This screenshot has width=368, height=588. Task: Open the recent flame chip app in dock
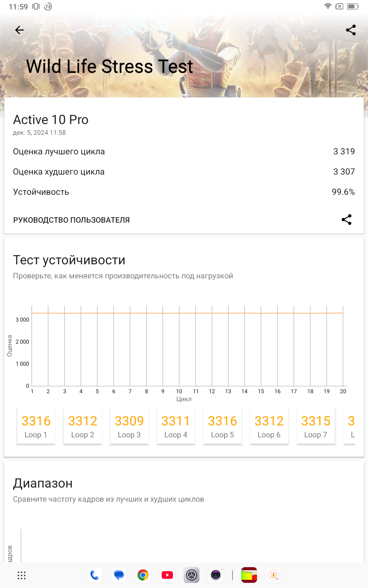(x=273, y=575)
